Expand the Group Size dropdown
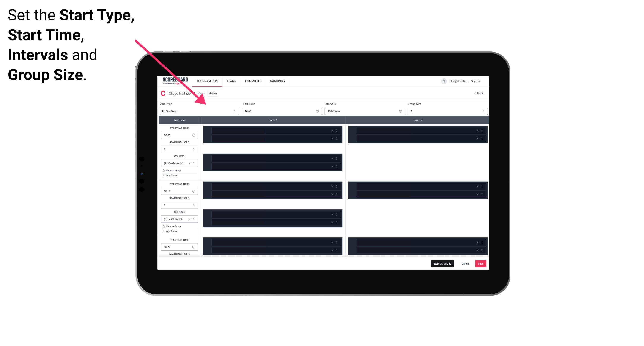 (x=482, y=111)
